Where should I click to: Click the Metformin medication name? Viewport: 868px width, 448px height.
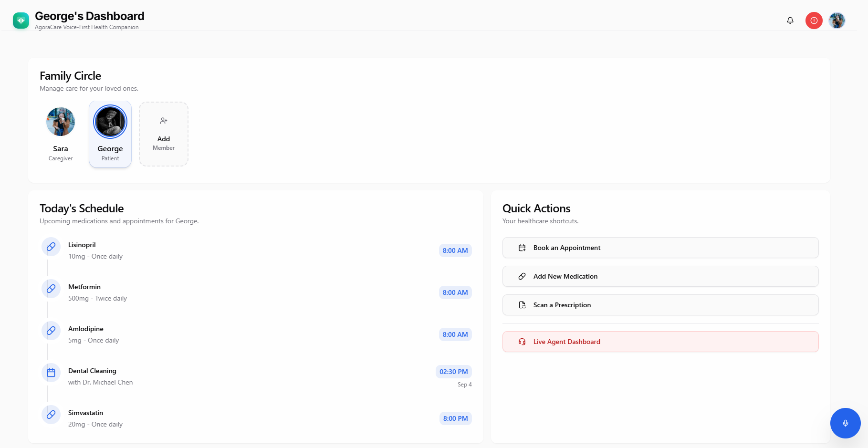click(x=84, y=287)
